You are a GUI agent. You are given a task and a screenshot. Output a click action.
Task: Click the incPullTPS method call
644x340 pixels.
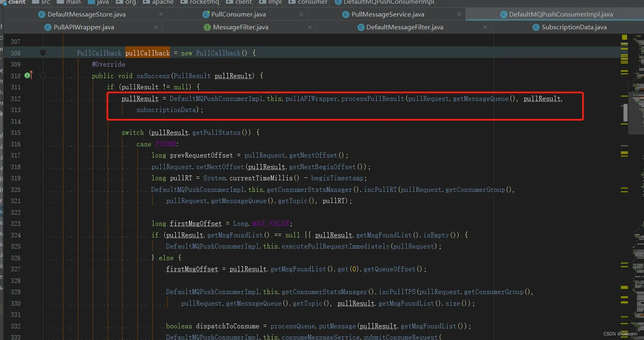point(397,292)
